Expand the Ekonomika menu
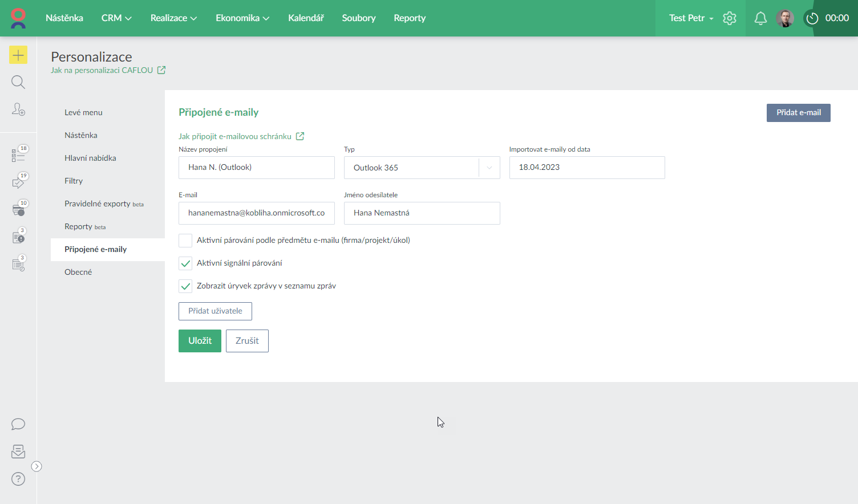 pos(242,18)
